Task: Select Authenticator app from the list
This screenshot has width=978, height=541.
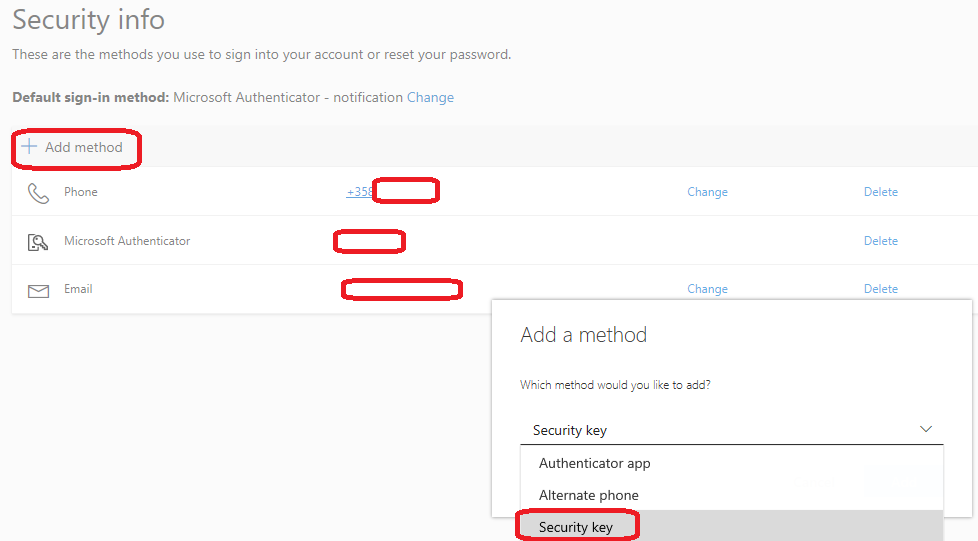Action: pos(594,463)
